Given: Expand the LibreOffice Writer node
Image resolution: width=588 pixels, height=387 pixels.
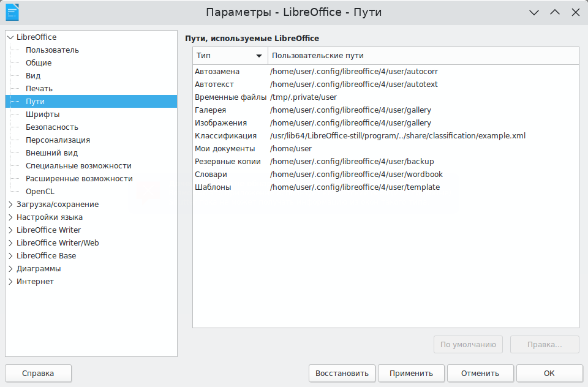Looking at the screenshot, I should 10,230.
